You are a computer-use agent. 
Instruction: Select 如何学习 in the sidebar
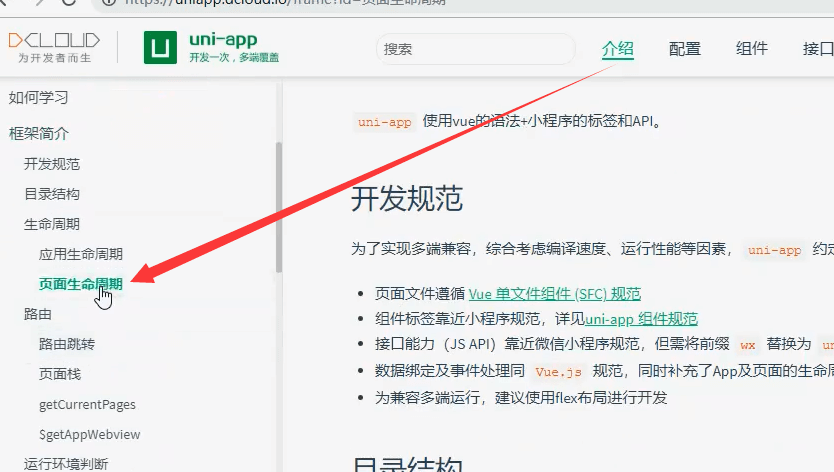tap(38, 97)
